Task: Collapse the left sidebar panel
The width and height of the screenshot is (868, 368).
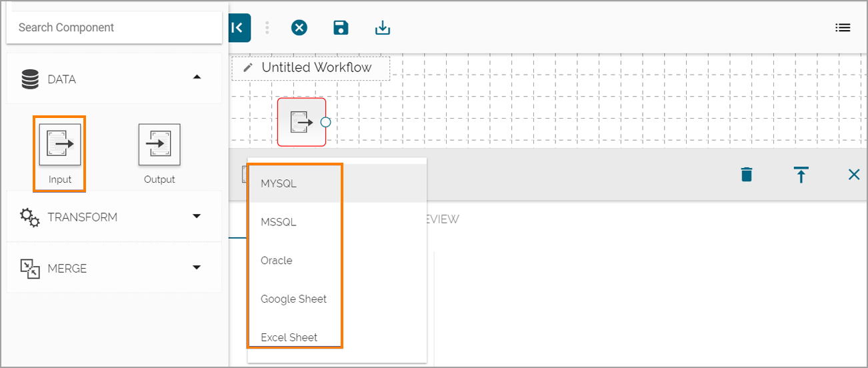Action: tap(238, 27)
